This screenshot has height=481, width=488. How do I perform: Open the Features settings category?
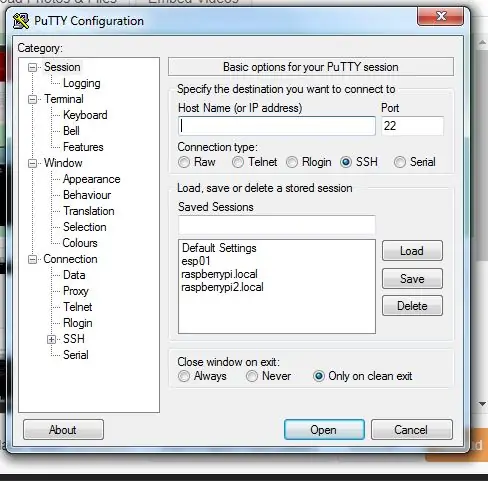point(83,147)
